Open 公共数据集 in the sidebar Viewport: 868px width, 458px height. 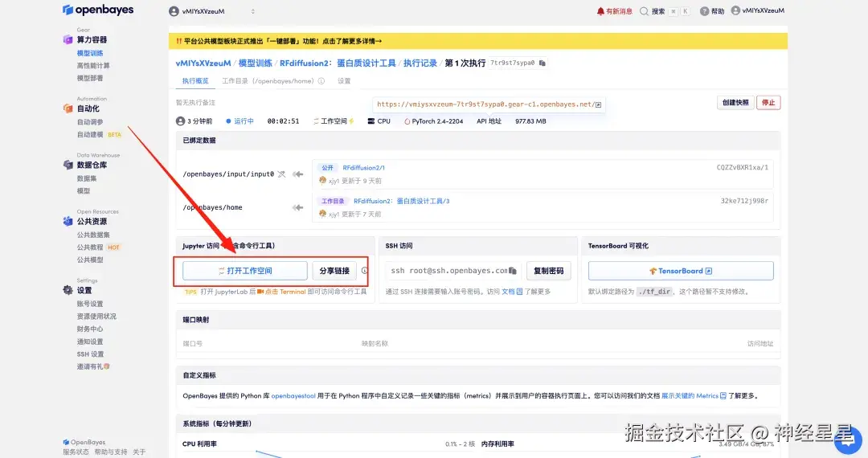pyautogui.click(x=93, y=235)
